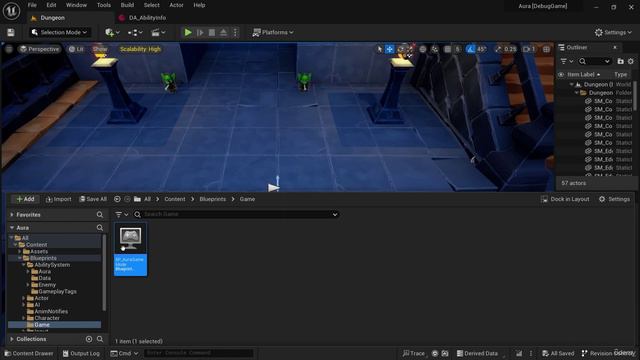Viewport: 640px width, 360px height.
Task: Open the Cinematics clapperboard dropdown
Action: point(158,32)
